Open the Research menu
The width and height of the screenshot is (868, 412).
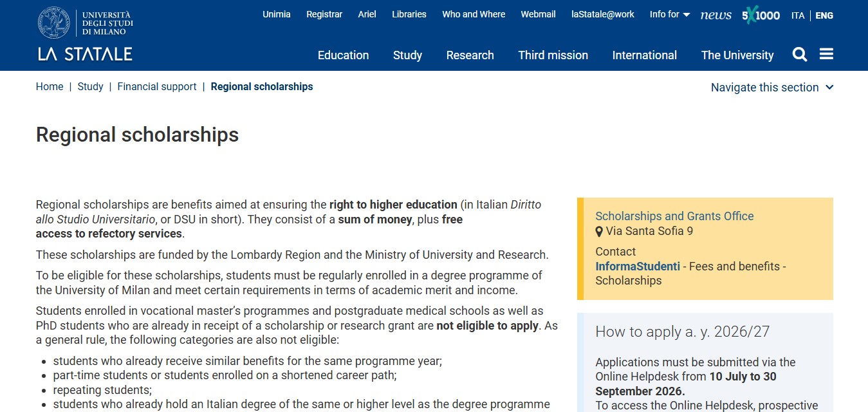tap(470, 55)
